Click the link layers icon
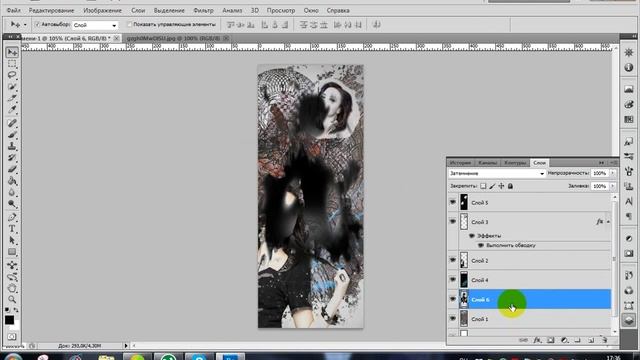The image size is (640, 360). [x=523, y=340]
